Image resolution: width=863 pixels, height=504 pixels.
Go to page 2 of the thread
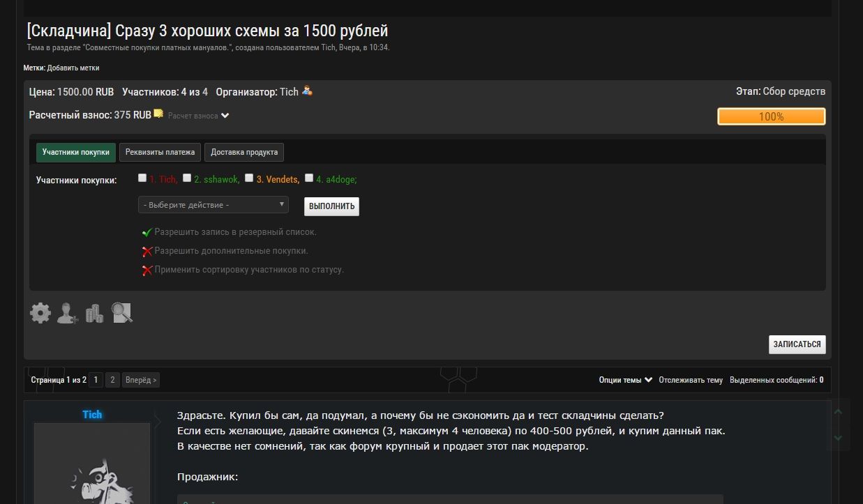coord(112,380)
